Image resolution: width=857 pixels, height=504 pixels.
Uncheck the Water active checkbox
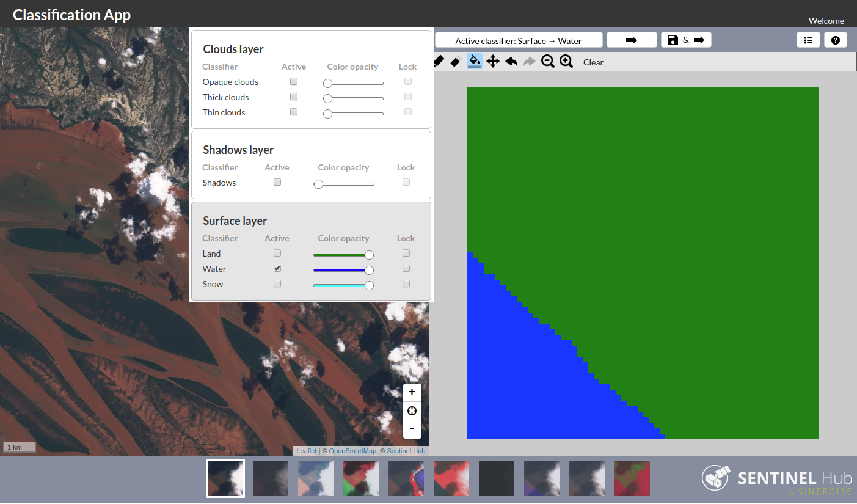[x=277, y=268]
